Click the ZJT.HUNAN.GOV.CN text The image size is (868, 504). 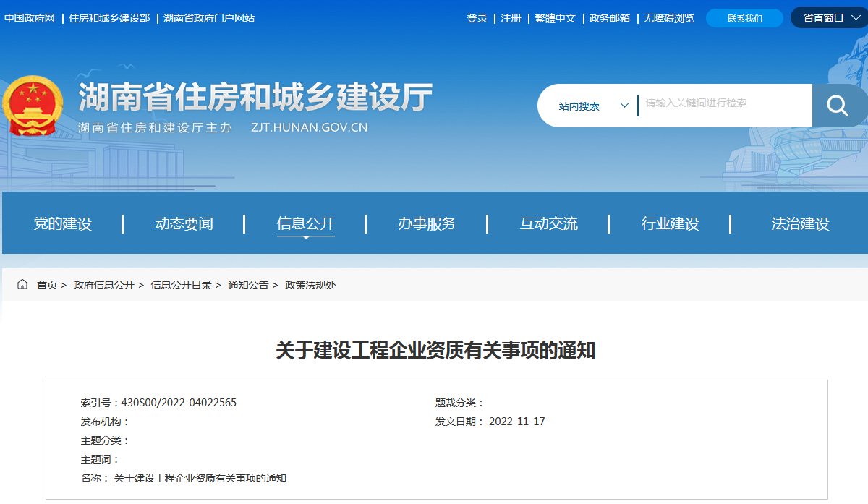pos(309,127)
